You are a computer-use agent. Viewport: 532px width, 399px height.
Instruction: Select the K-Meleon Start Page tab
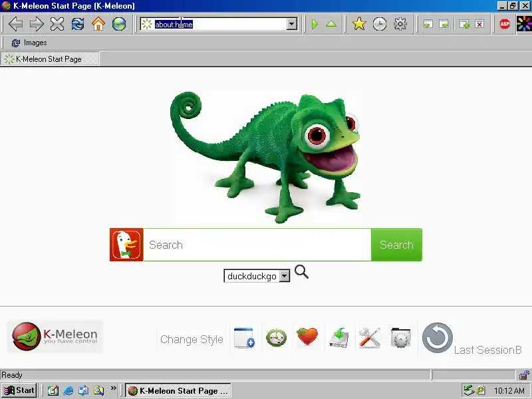tap(49, 59)
